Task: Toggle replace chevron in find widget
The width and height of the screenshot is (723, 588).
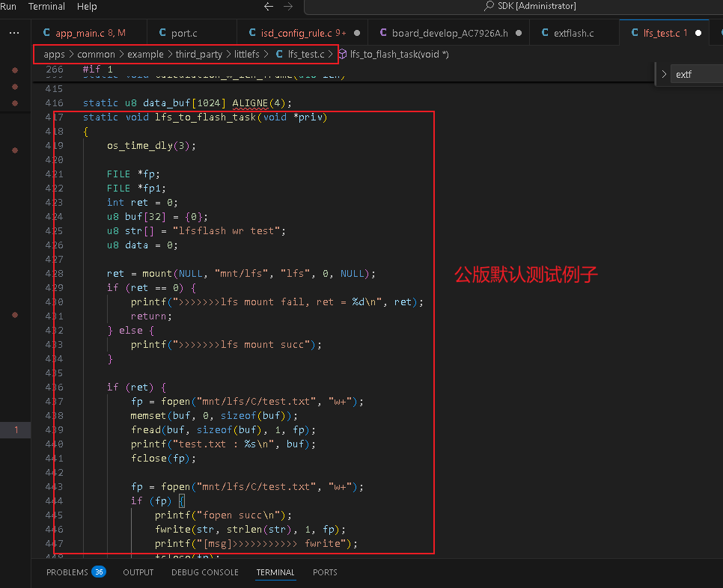Action: tap(664, 74)
